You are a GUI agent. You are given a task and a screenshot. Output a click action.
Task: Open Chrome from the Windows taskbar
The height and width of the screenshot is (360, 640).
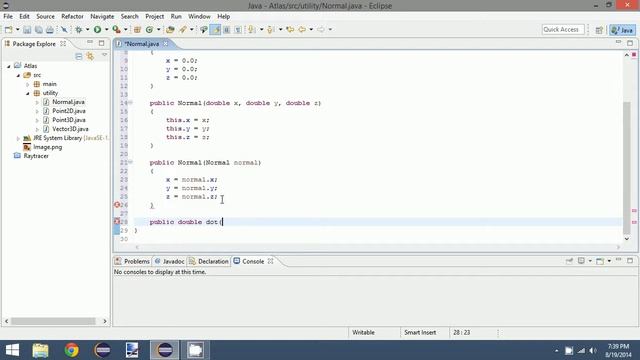(71, 350)
